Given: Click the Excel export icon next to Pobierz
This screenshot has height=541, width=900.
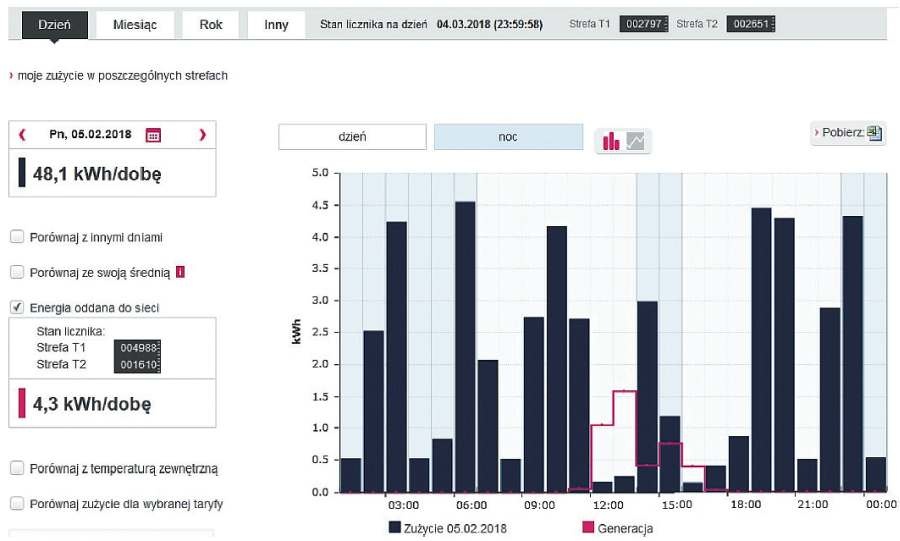Looking at the screenshot, I should coord(874,133).
